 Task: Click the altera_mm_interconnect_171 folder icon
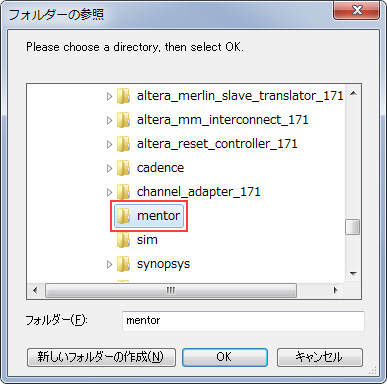123,120
